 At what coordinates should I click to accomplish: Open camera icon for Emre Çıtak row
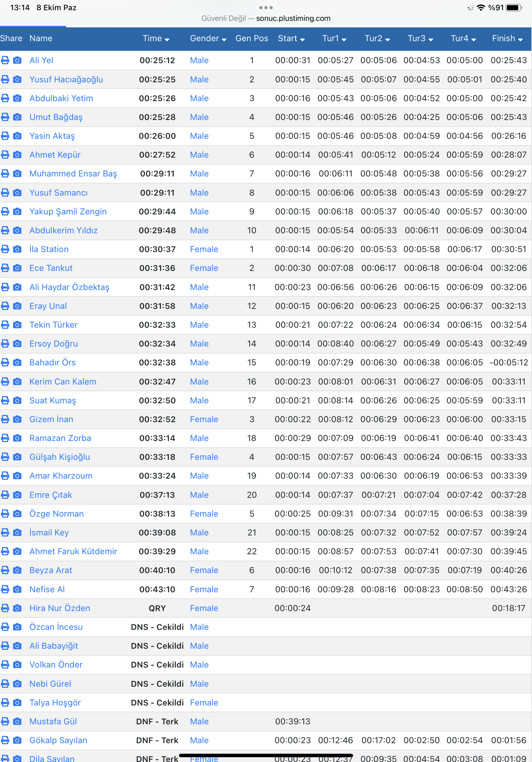pos(17,495)
